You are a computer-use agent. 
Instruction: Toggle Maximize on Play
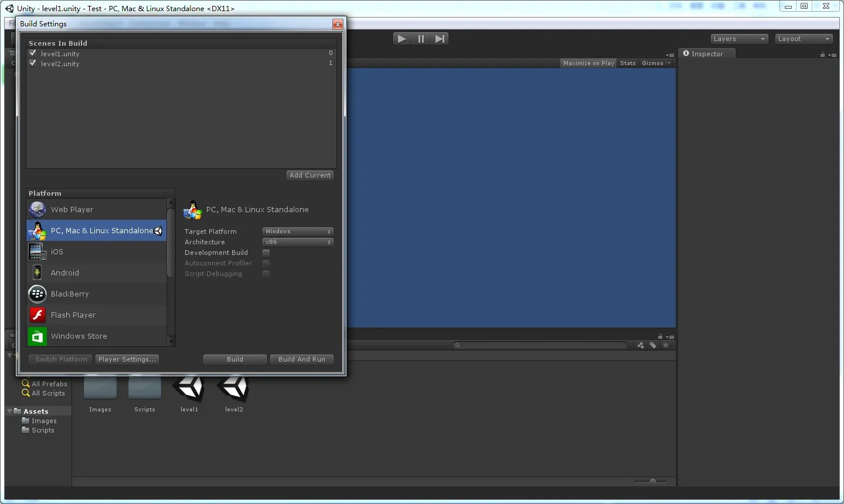[588, 63]
